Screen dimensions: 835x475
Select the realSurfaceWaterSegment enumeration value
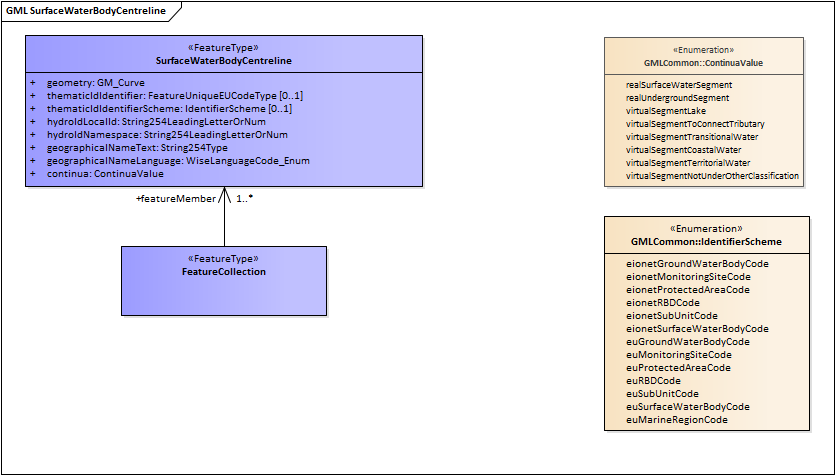point(679,85)
